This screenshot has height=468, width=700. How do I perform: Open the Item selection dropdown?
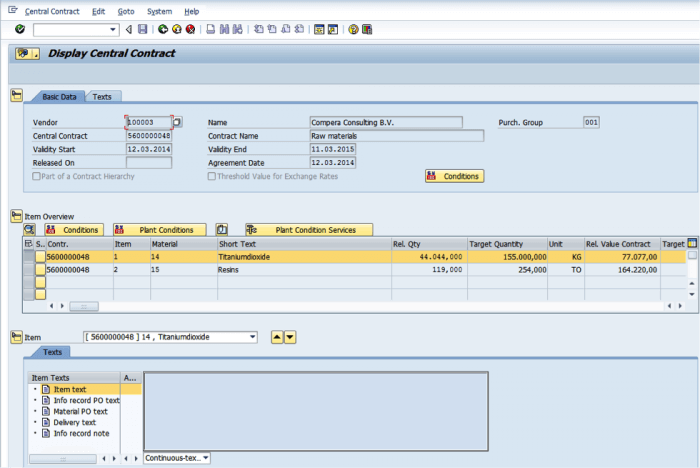pyautogui.click(x=253, y=337)
